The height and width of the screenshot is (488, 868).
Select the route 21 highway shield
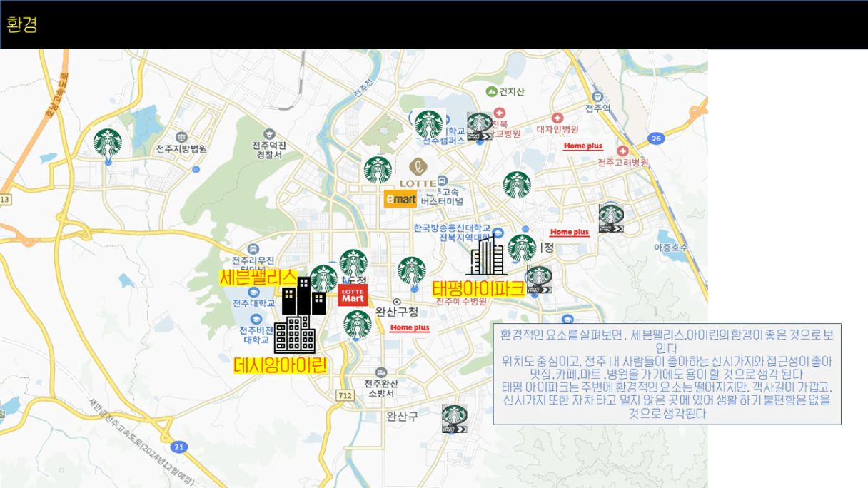[179, 447]
